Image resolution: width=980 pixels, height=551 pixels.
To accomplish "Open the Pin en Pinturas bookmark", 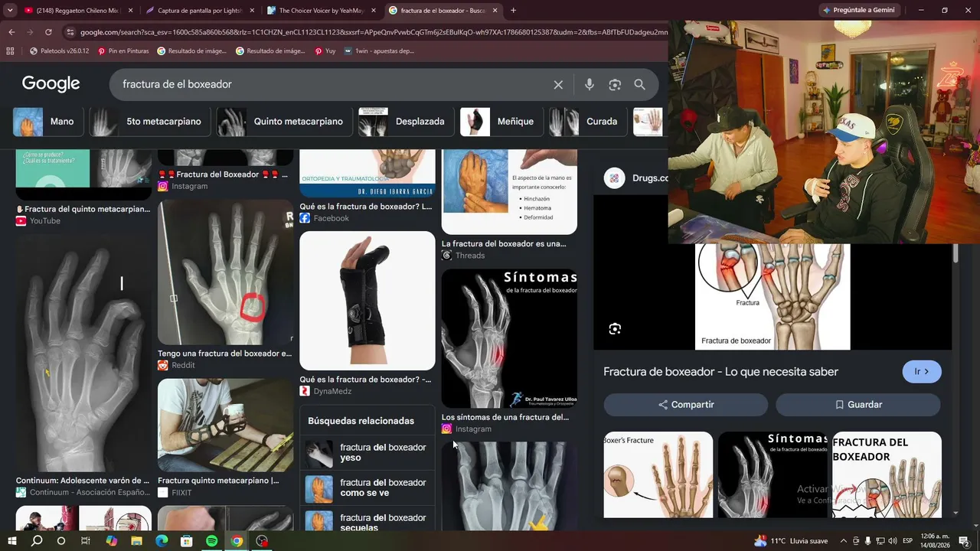I will click(123, 51).
